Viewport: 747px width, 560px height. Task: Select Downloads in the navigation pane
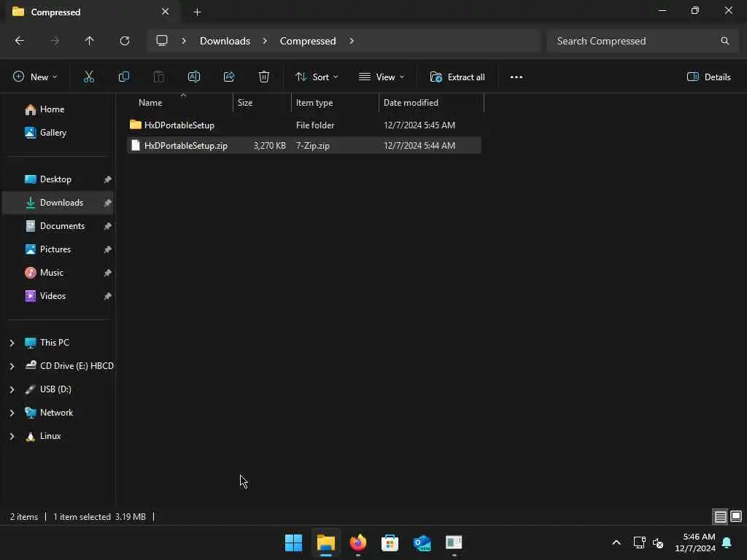[x=58, y=203]
